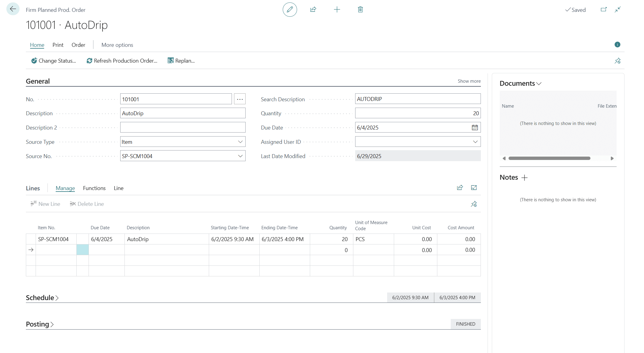Click the pencil edit icon
This screenshot has width=644, height=353.
pos(289,10)
